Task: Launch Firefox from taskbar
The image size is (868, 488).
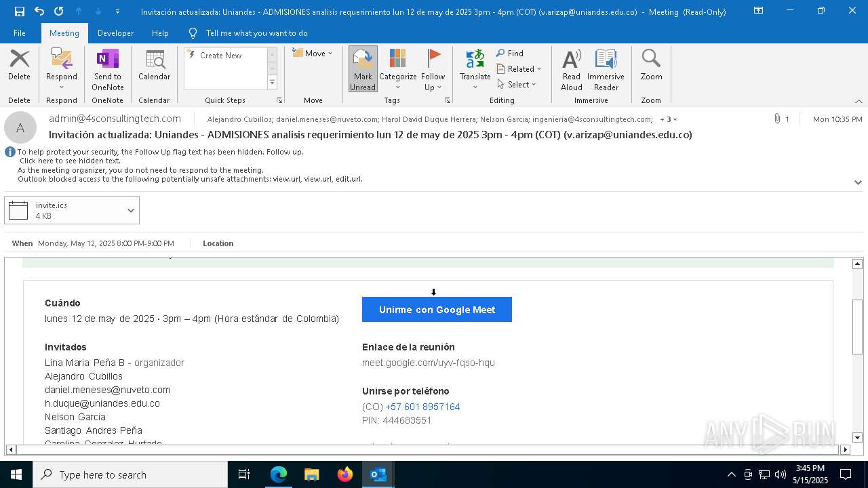Action: [x=345, y=474]
